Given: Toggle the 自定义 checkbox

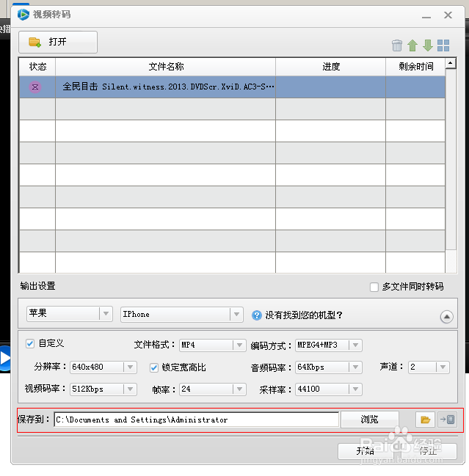Looking at the screenshot, I should point(30,344).
